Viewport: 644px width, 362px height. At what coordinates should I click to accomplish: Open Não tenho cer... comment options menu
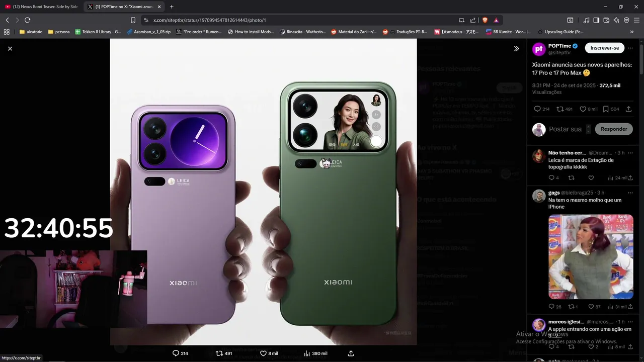pyautogui.click(x=630, y=152)
